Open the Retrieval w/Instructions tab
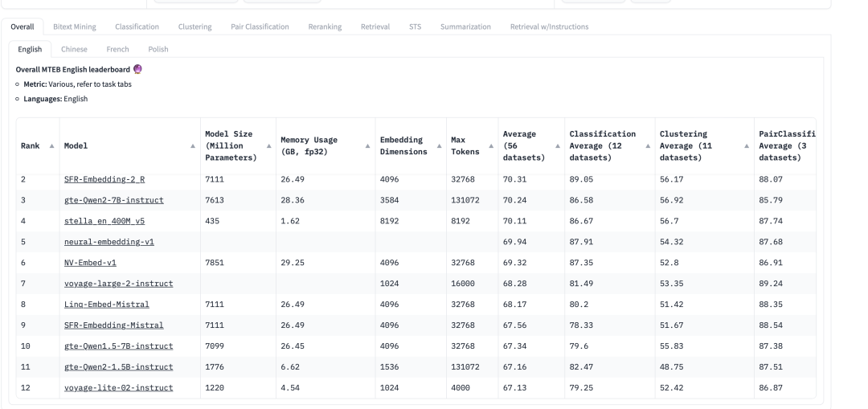 point(549,27)
